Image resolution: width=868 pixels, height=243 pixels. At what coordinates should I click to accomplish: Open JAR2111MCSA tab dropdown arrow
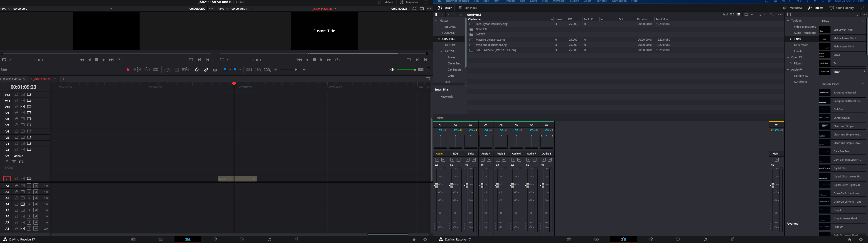tap(24, 79)
